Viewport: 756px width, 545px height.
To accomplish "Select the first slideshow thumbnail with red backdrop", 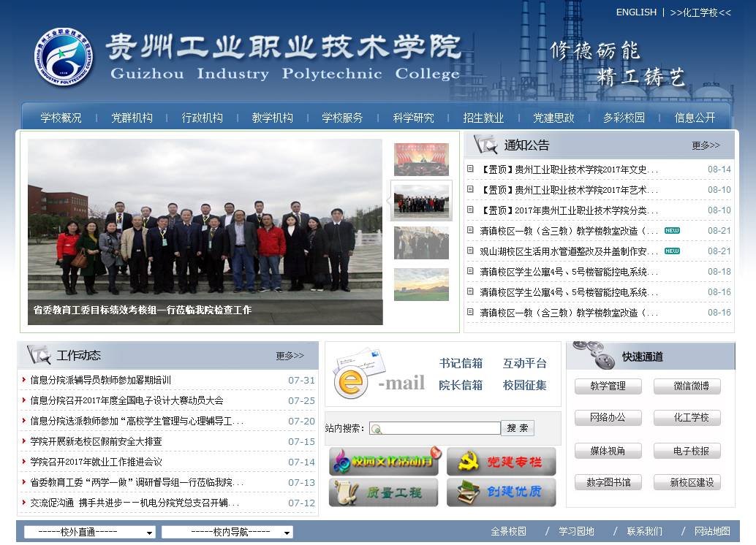I will (x=421, y=159).
